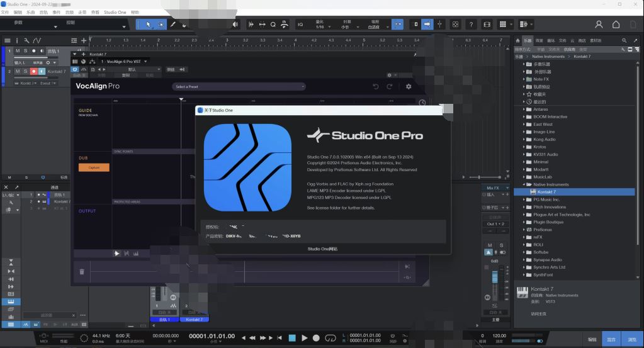Show automation curve icon in track header
This screenshot has height=348, width=644.
(x=37, y=41)
